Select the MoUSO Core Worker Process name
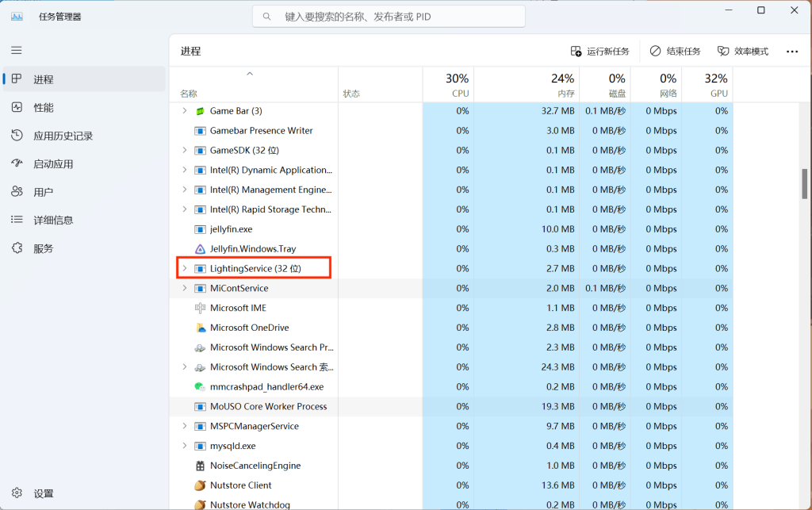 pos(268,406)
